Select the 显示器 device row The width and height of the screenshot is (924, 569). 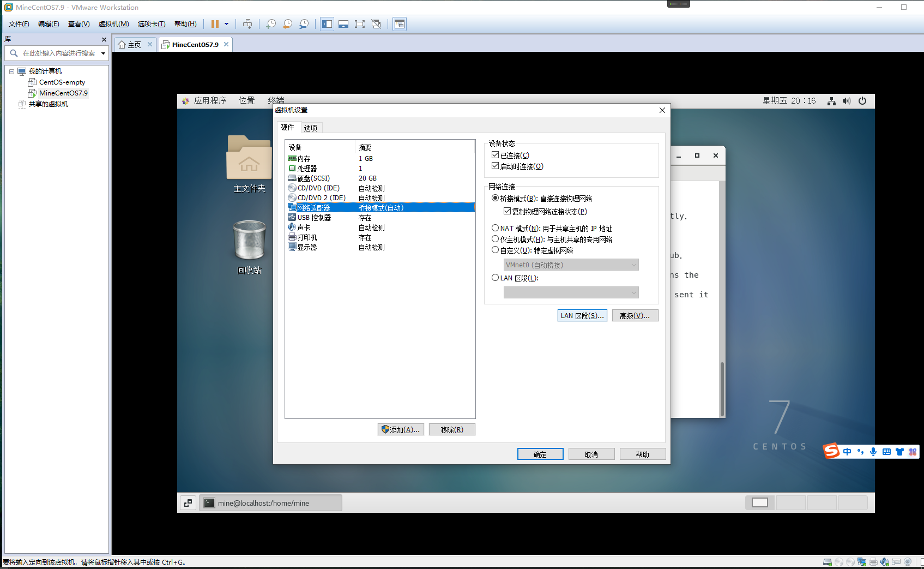[x=381, y=247]
